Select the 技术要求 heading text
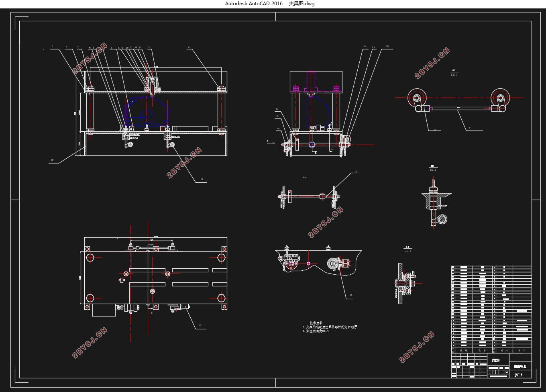Image resolution: width=546 pixels, height=392 pixels. coord(316,323)
